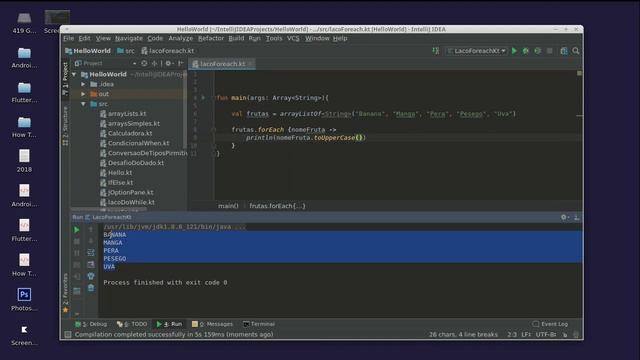Click Run with Coverage icon in toolbar
The image size is (640, 360).
pyautogui.click(x=538, y=51)
